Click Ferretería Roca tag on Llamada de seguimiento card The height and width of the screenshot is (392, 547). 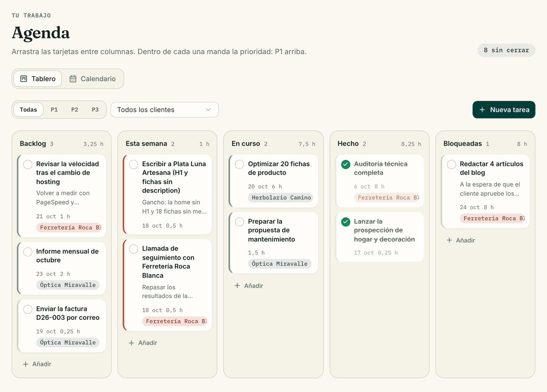[175, 321]
